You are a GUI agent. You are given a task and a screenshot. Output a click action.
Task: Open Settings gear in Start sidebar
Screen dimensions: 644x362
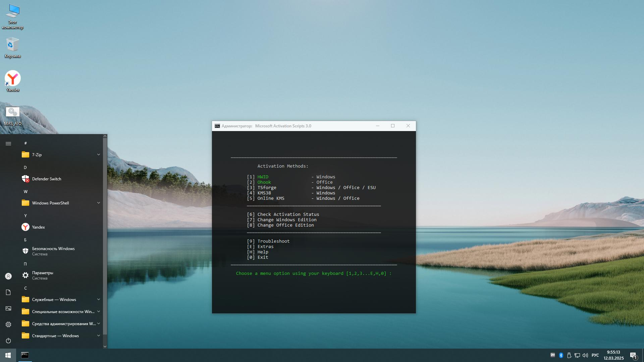click(8, 324)
